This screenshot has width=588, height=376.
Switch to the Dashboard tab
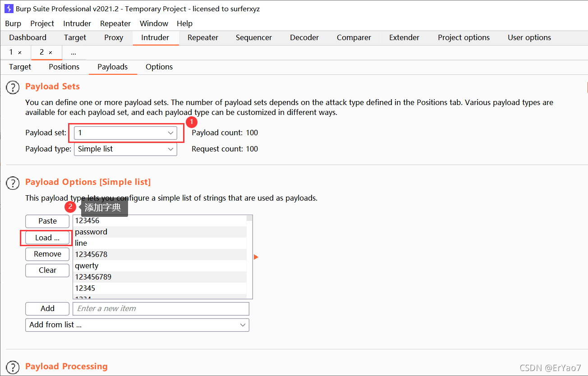(28, 37)
